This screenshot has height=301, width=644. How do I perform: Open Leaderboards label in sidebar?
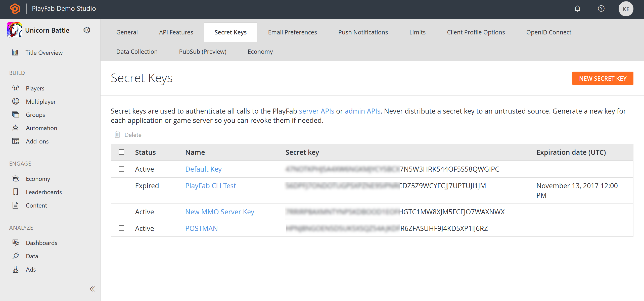44,192
